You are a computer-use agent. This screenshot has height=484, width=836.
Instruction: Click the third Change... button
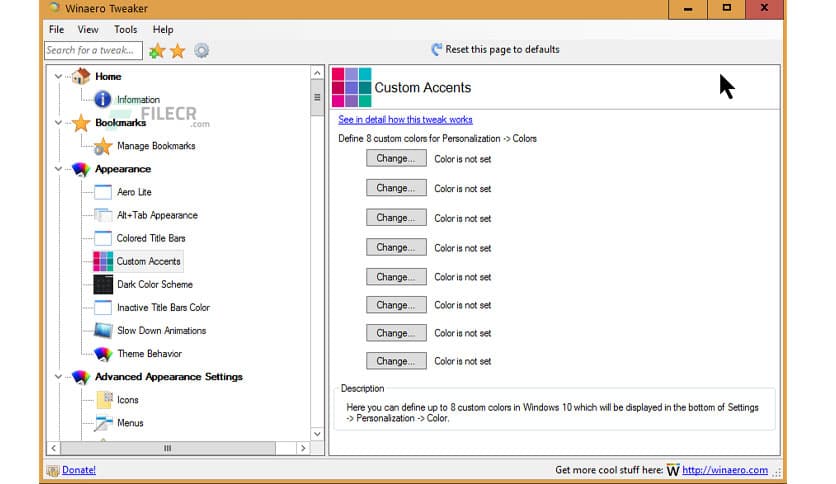coord(396,217)
